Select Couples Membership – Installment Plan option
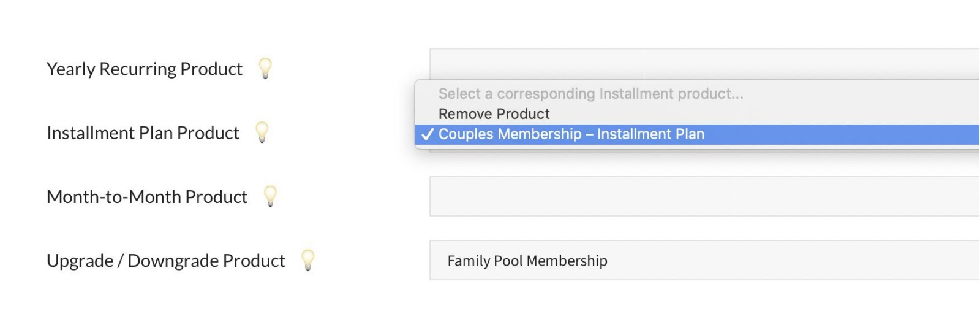This screenshot has height=330, width=980. pyautogui.click(x=571, y=134)
